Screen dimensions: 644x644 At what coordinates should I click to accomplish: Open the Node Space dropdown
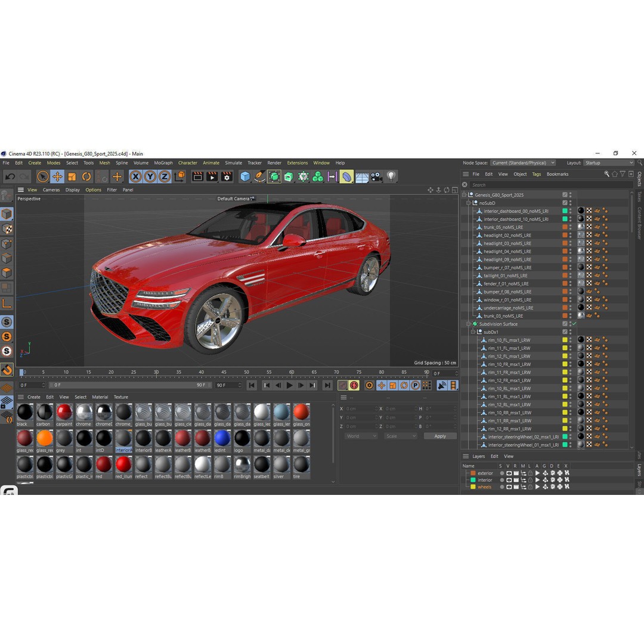click(523, 163)
